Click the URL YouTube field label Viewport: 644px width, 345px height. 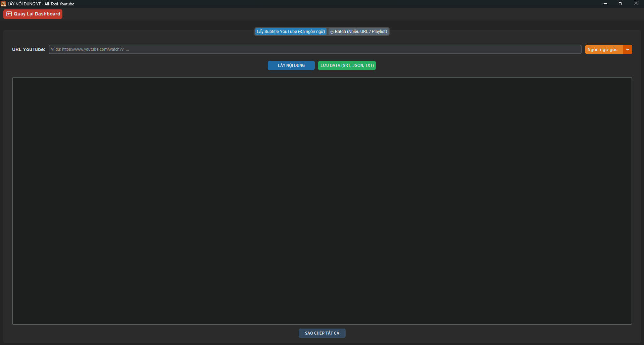pos(29,49)
